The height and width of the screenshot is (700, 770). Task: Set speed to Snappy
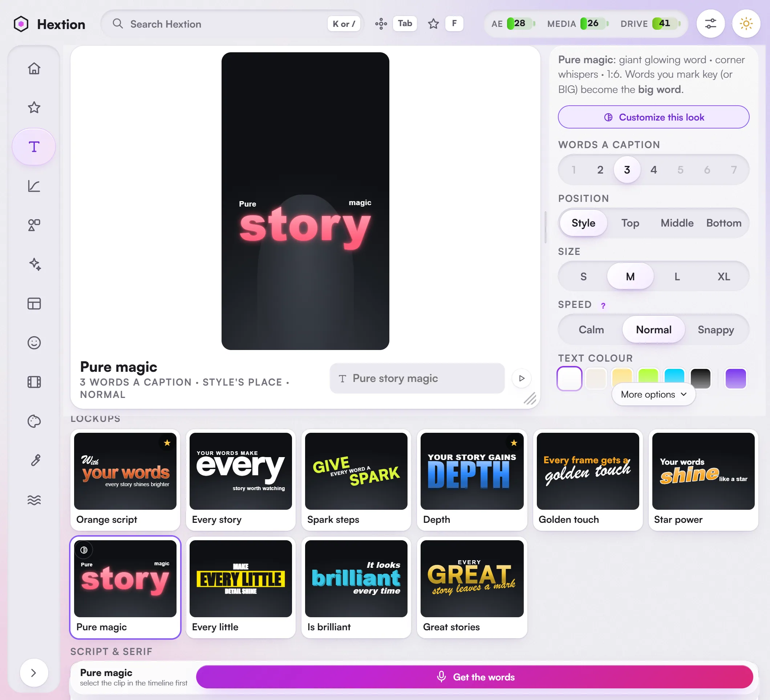[x=716, y=330]
